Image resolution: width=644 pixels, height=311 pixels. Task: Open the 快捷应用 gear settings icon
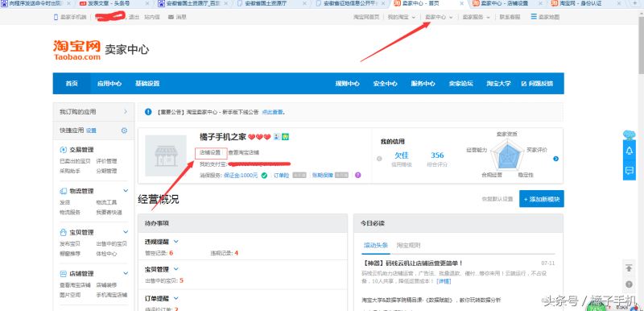124,131
